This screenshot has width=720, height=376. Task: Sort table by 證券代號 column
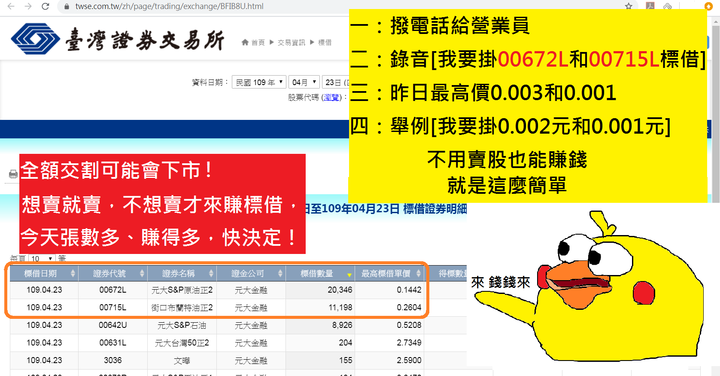(113, 274)
